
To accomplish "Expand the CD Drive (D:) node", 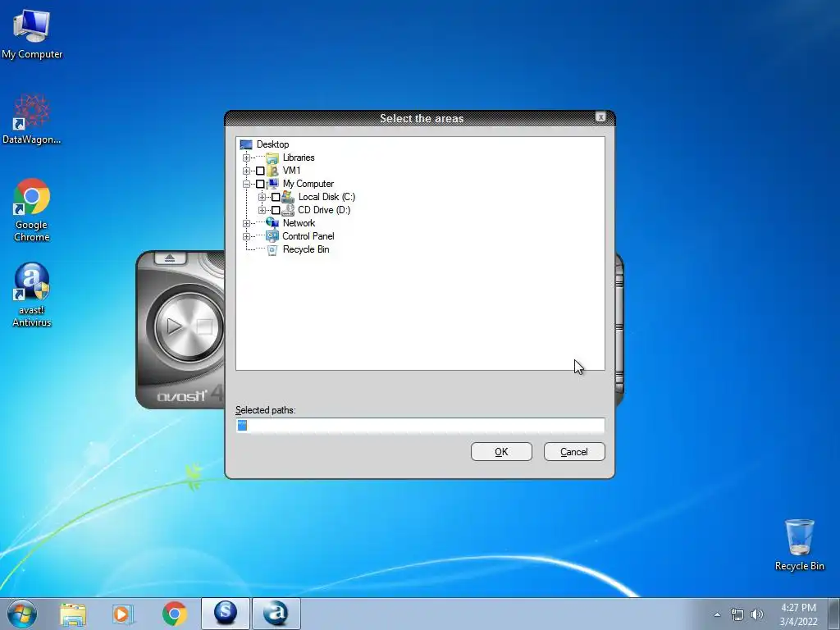I will [x=262, y=210].
